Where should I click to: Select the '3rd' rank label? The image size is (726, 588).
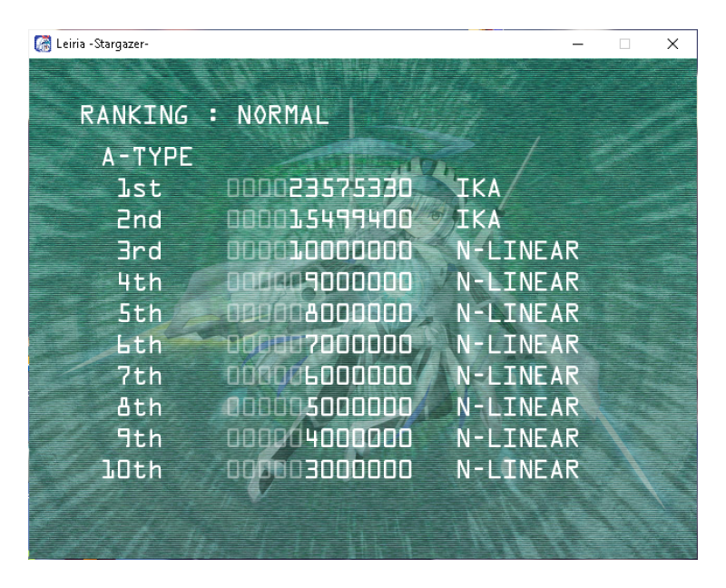[140, 251]
